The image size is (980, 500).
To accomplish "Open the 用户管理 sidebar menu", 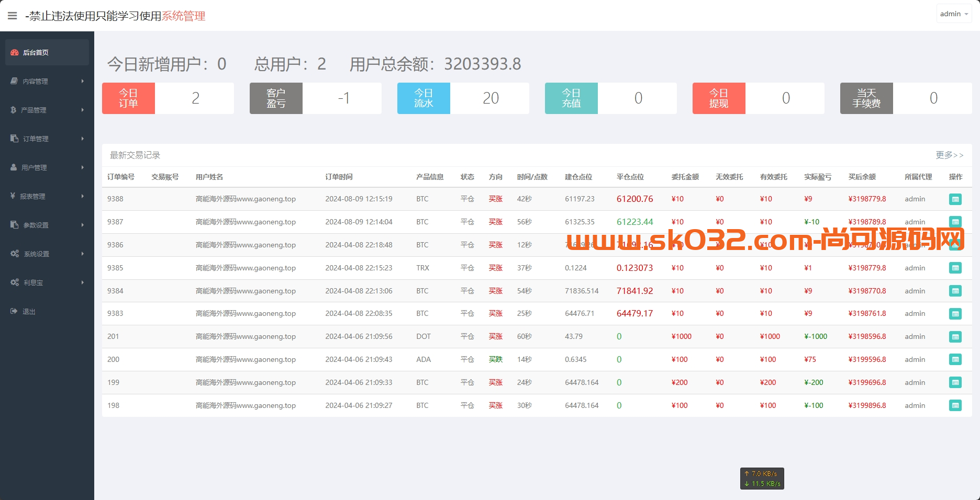I will (x=47, y=167).
